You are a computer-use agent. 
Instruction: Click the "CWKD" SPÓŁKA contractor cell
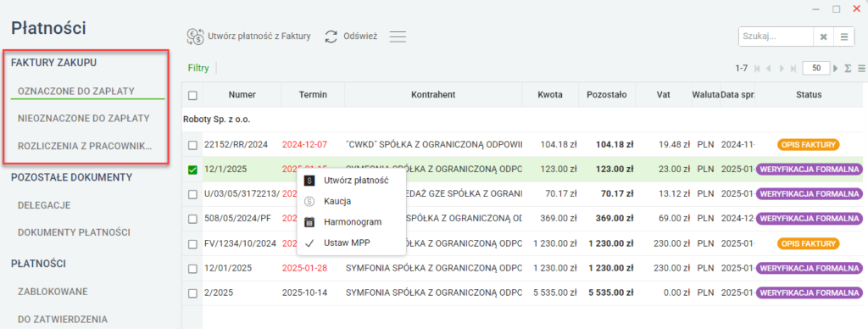point(434,145)
